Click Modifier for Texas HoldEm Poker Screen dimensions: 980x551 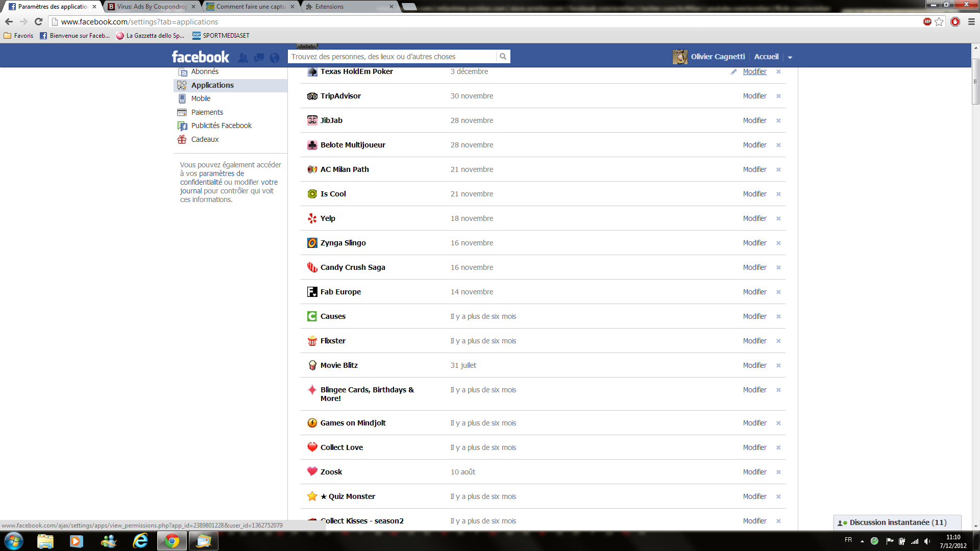(754, 71)
